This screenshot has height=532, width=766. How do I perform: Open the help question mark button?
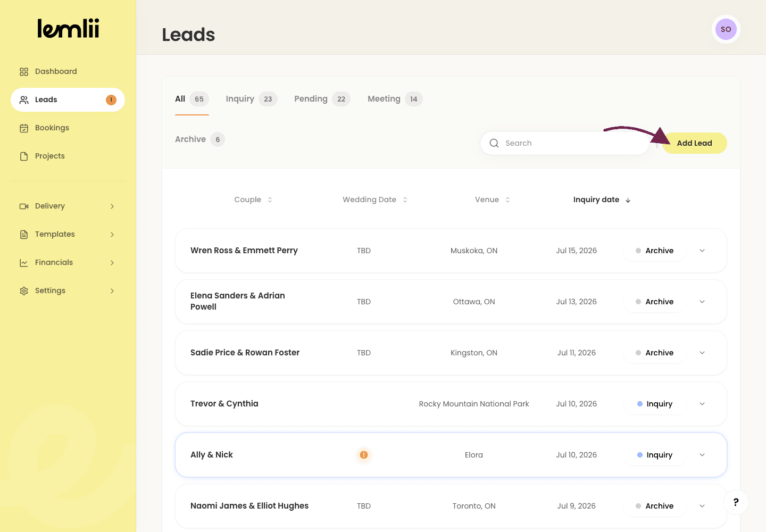click(x=736, y=502)
